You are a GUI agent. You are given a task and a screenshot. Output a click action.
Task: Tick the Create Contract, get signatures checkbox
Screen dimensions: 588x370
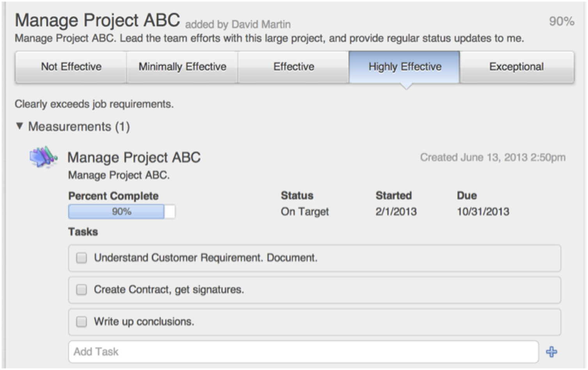(81, 290)
